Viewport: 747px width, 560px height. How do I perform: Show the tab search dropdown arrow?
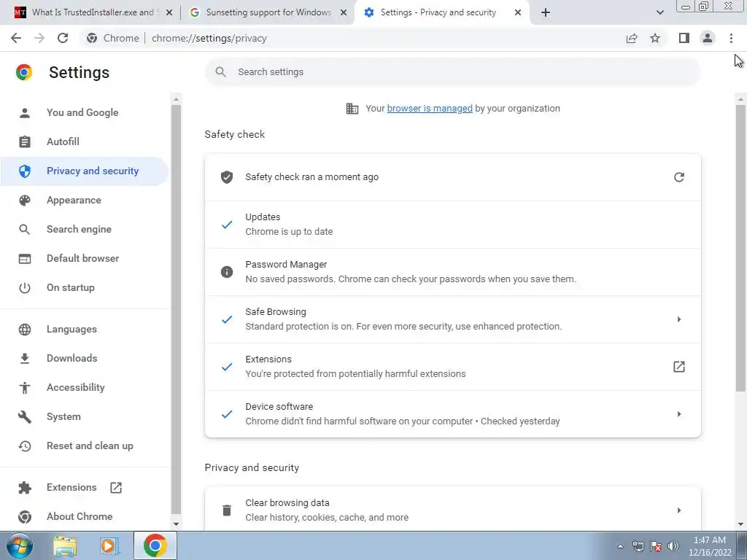tap(659, 12)
